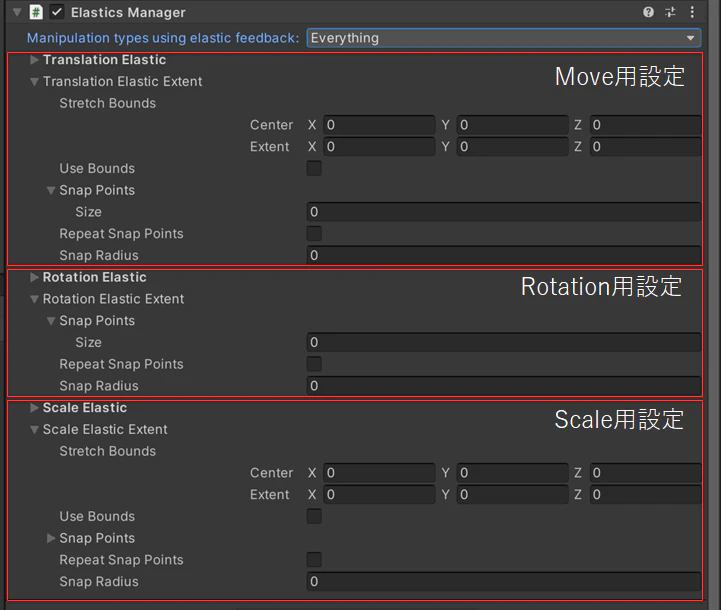Viewport: 721px width, 610px height.
Task: Expand the Scale Elastic foldout
Action: (x=34, y=408)
